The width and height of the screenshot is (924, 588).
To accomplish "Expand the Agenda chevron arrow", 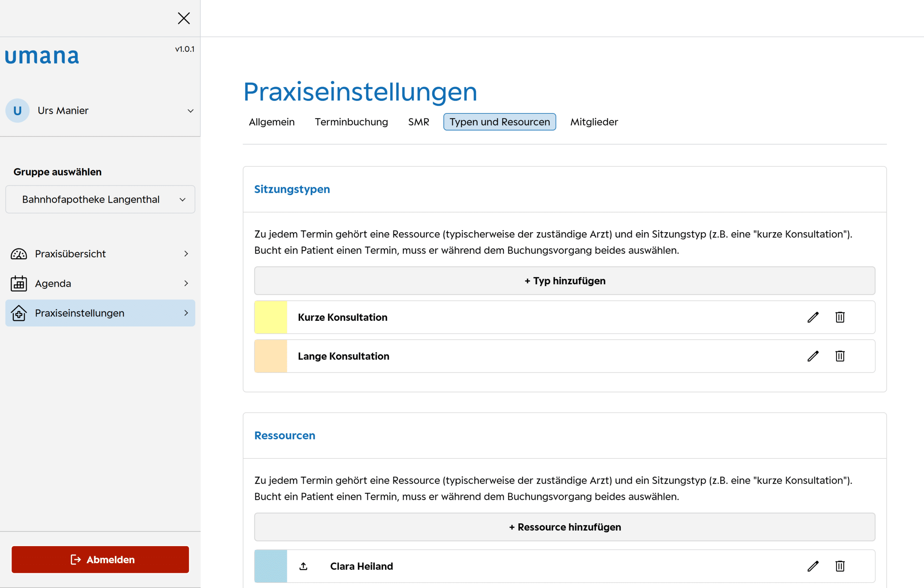I will (186, 284).
